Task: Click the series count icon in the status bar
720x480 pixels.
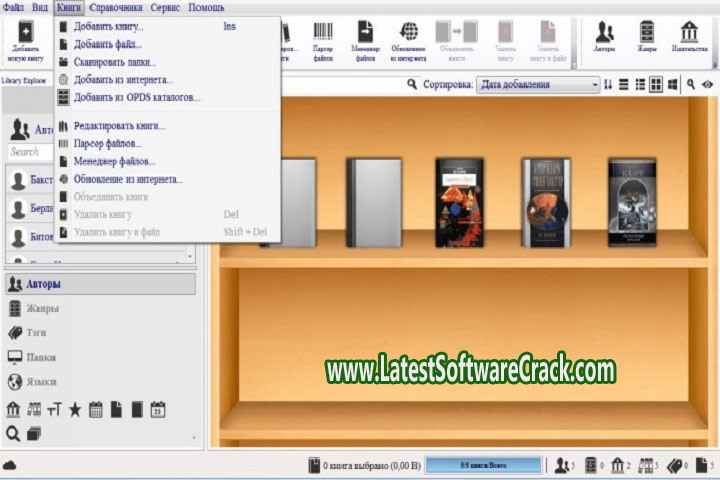Action: click(646, 466)
